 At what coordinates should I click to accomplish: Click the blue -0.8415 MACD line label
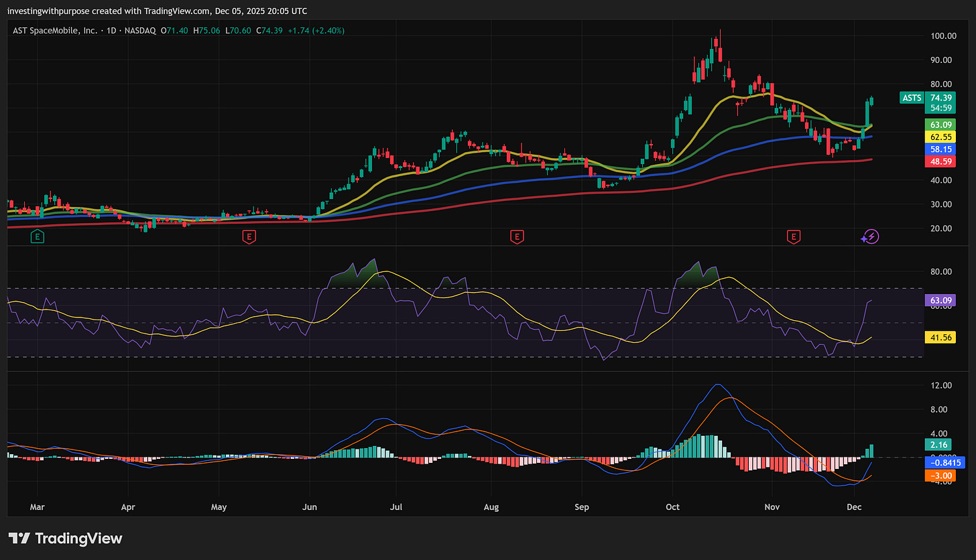tap(944, 462)
